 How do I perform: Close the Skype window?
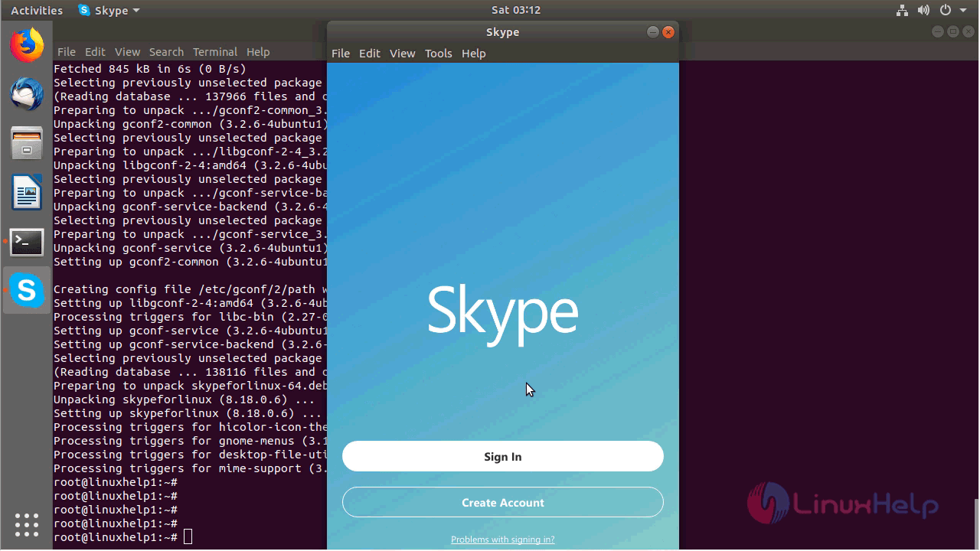pos(668,32)
